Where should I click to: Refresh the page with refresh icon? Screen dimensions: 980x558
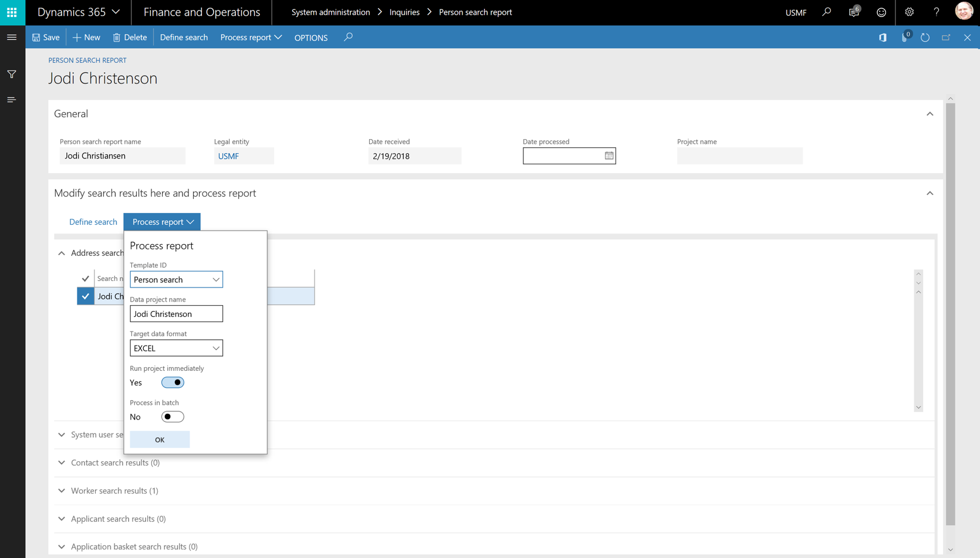(x=925, y=38)
